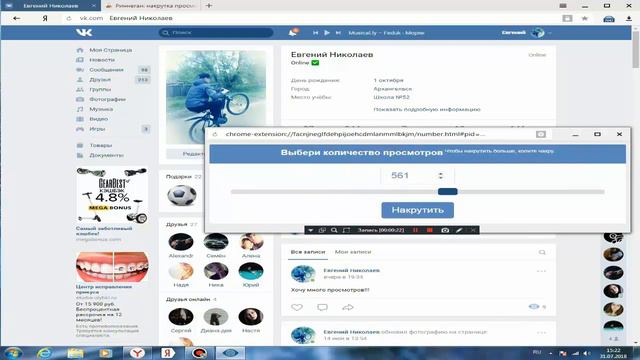Open the three-dots menu on first post
The height and width of the screenshot is (360, 640).
coord(541,271)
